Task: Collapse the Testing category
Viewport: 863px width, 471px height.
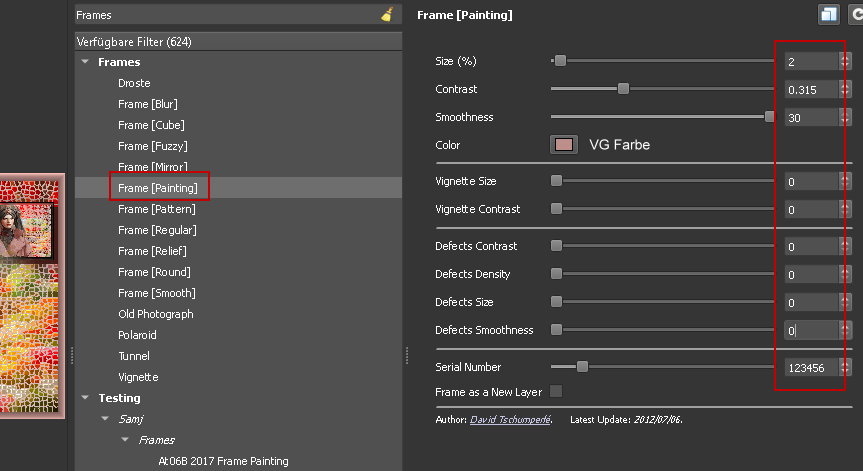Action: pos(85,398)
